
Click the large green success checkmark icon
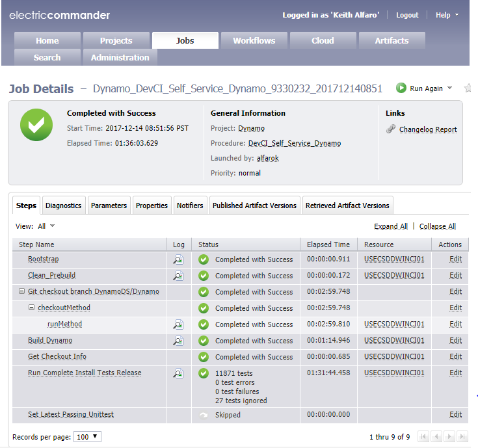[36, 125]
